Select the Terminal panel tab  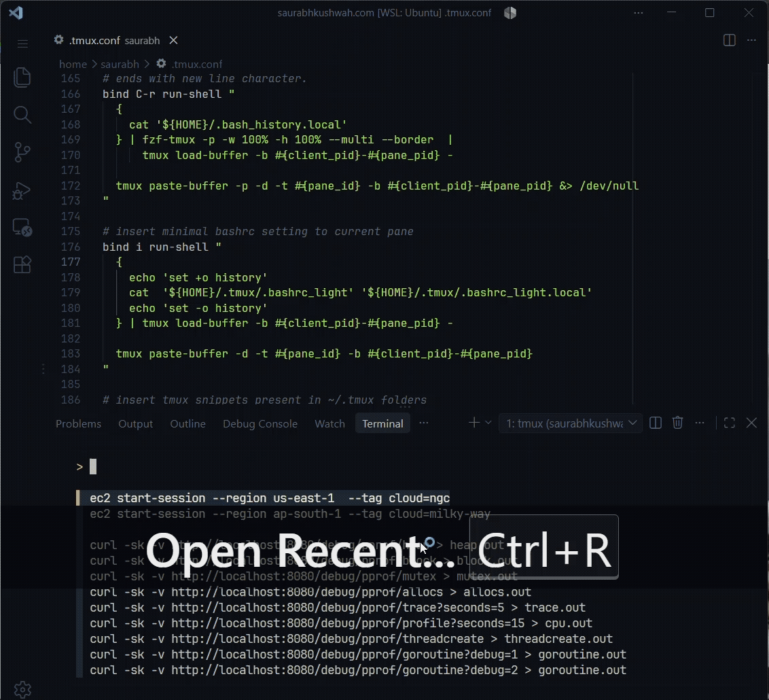(x=382, y=424)
